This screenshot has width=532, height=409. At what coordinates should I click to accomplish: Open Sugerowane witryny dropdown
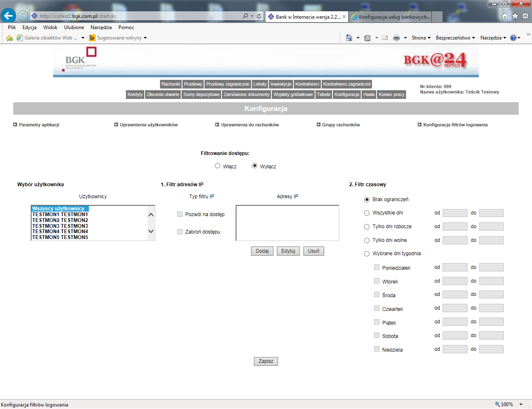[x=118, y=38]
